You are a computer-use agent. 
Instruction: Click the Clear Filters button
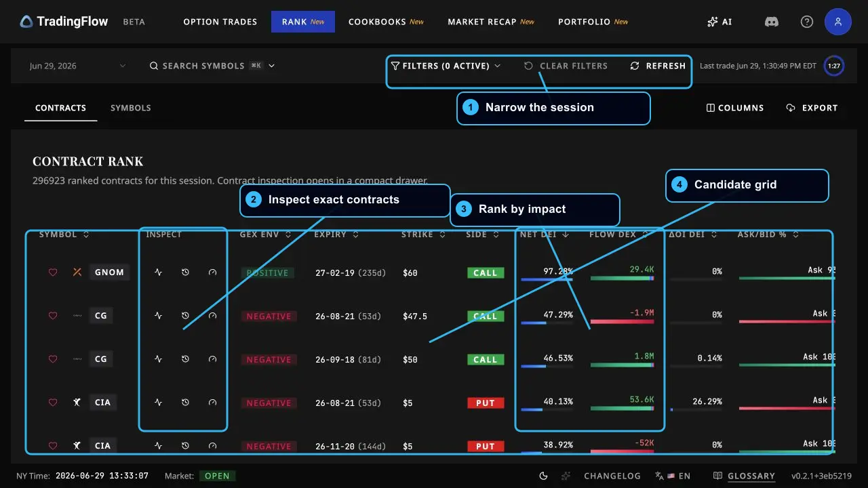566,66
